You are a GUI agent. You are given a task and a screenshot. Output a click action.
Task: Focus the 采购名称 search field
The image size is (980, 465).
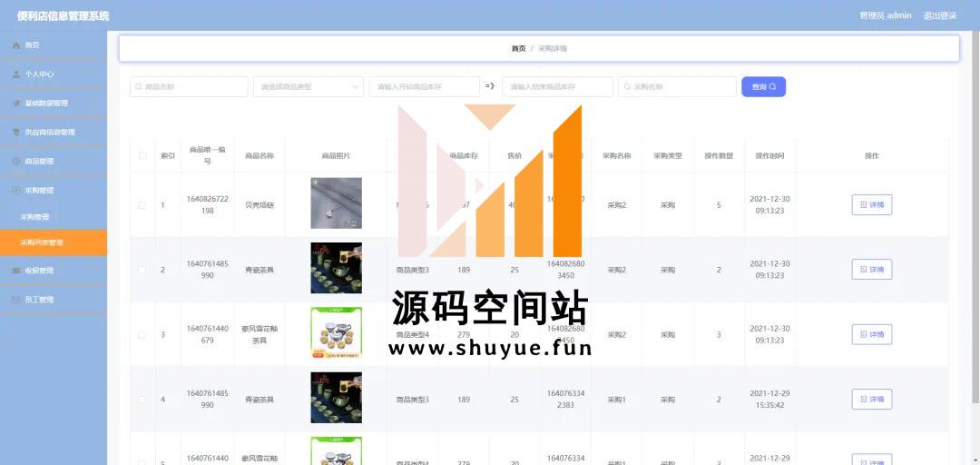coord(677,87)
